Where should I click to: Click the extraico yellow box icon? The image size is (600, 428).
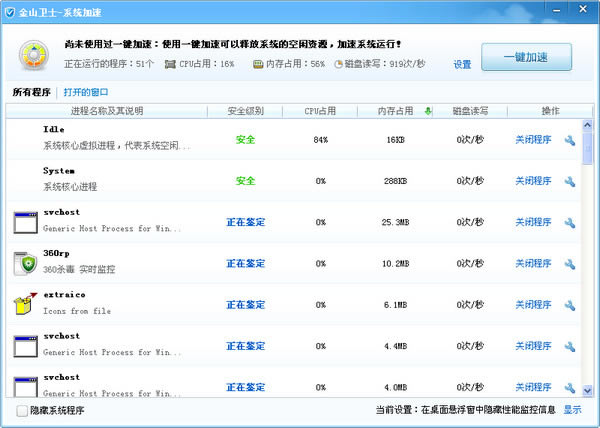coord(25,304)
